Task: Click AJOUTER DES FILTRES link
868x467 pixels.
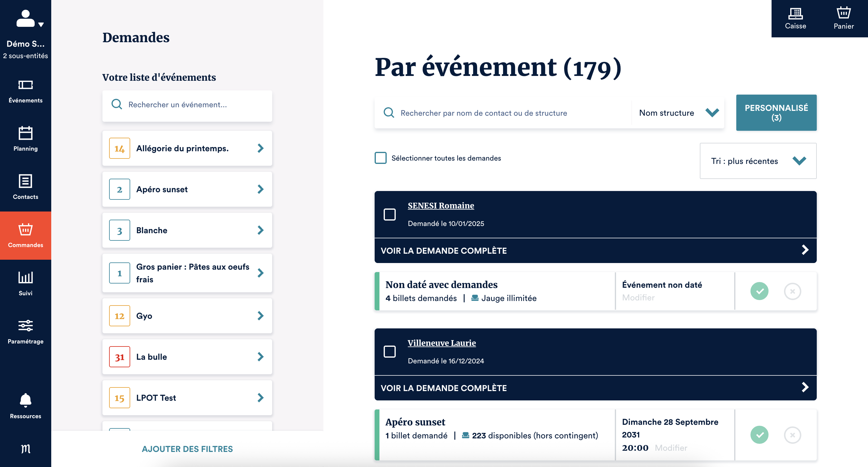Action: point(187,449)
